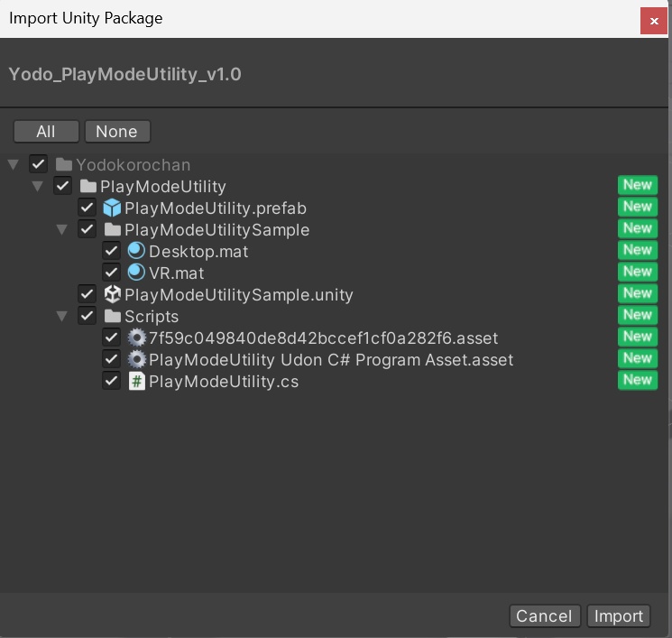Collapse the Yodokorochan root folder
The width and height of the screenshot is (672, 638).
click(x=14, y=165)
